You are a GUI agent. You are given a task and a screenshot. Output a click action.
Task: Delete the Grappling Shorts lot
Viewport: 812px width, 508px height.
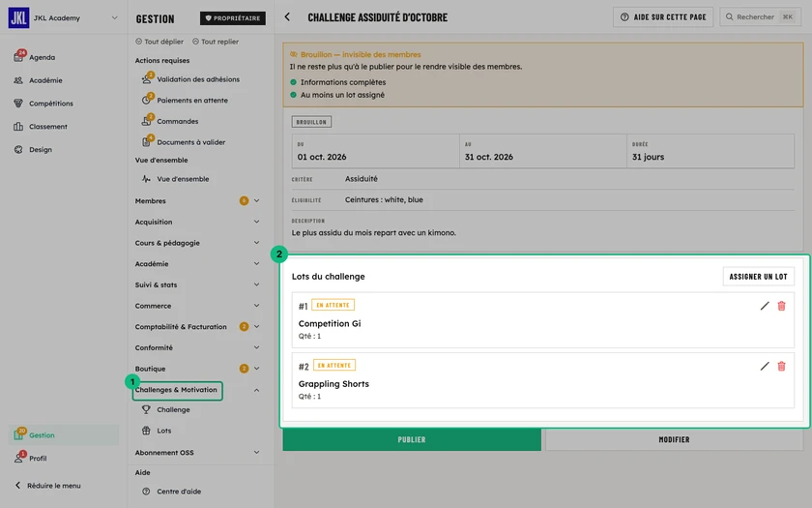(781, 366)
